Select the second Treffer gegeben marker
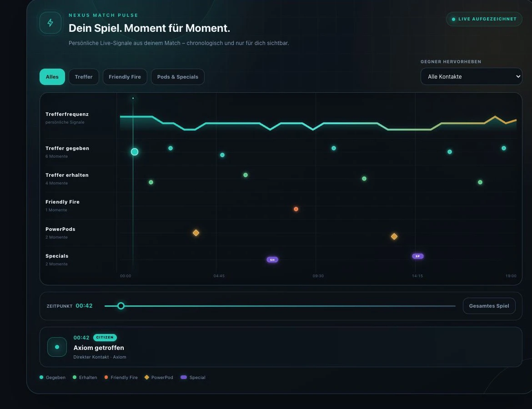The height and width of the screenshot is (409, 532). tap(171, 148)
